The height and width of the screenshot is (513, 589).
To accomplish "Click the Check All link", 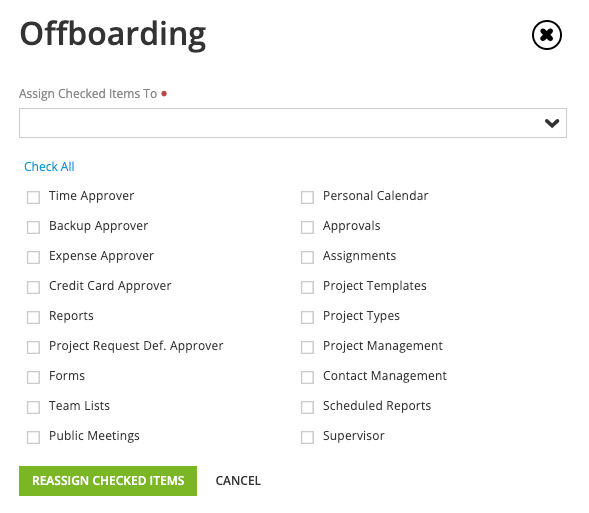I will [49, 166].
